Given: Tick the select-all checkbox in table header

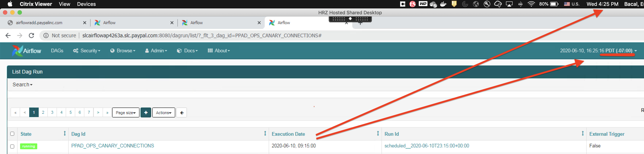Looking at the screenshot, I should tap(12, 134).
